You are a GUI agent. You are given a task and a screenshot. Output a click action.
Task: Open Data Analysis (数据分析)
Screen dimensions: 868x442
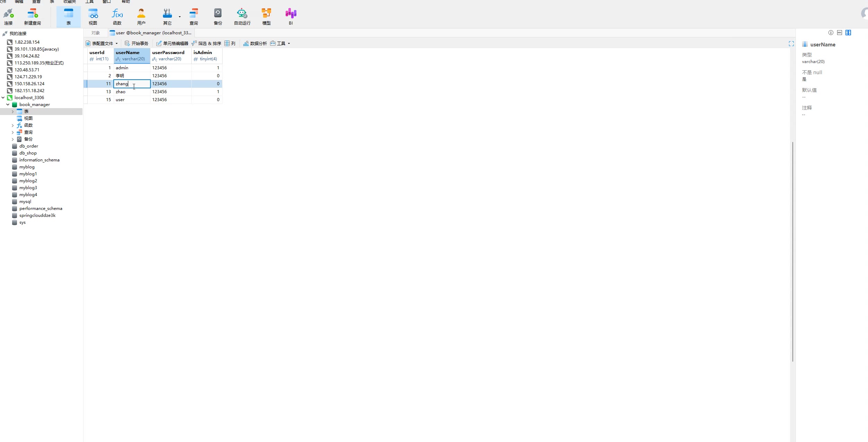point(255,43)
